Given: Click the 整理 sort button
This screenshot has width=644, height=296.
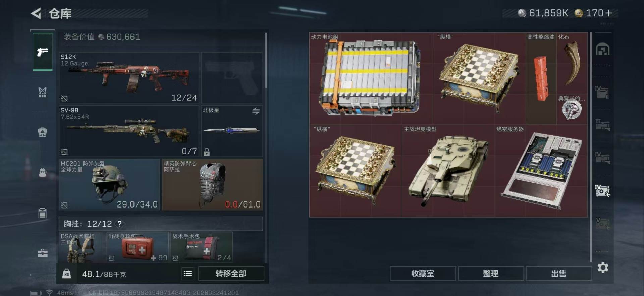Looking at the screenshot, I should (491, 274).
